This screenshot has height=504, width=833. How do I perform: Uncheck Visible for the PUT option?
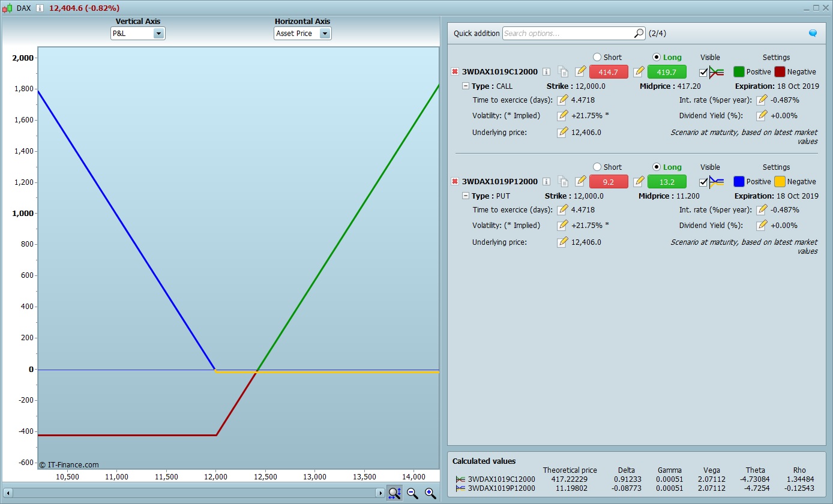tap(703, 182)
